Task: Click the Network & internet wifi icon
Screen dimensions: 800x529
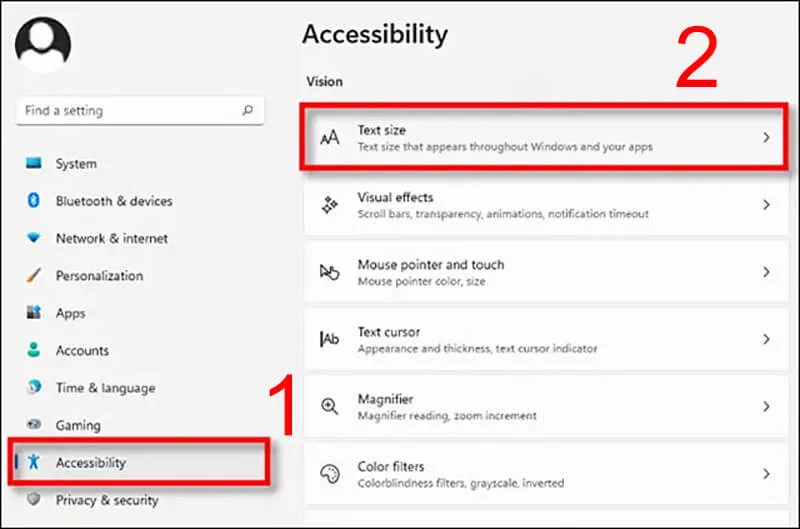Action: [x=34, y=238]
